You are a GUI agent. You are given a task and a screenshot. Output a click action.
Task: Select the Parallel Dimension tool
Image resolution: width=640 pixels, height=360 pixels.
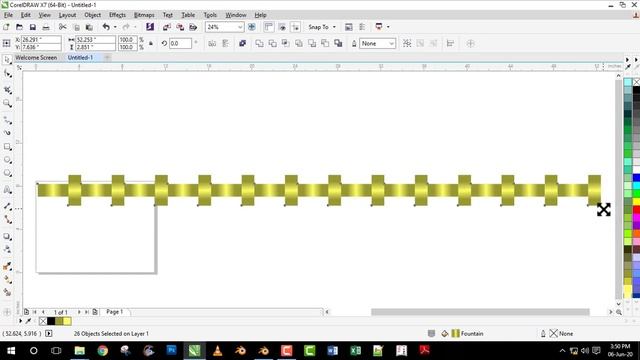click(x=7, y=206)
